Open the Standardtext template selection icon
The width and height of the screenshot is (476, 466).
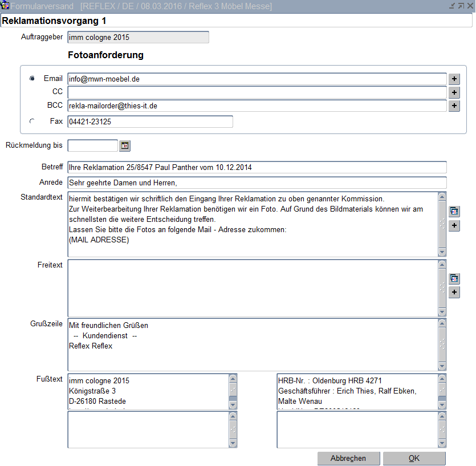(454, 212)
